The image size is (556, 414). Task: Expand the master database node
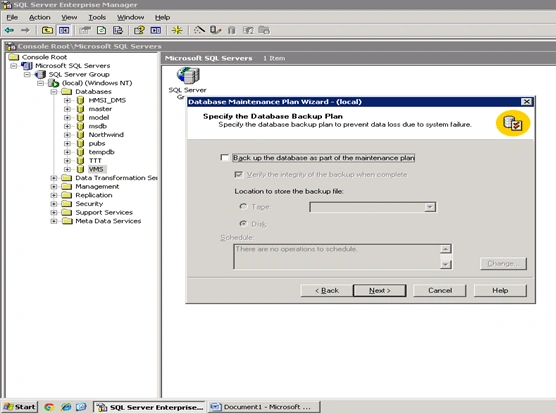click(x=67, y=109)
